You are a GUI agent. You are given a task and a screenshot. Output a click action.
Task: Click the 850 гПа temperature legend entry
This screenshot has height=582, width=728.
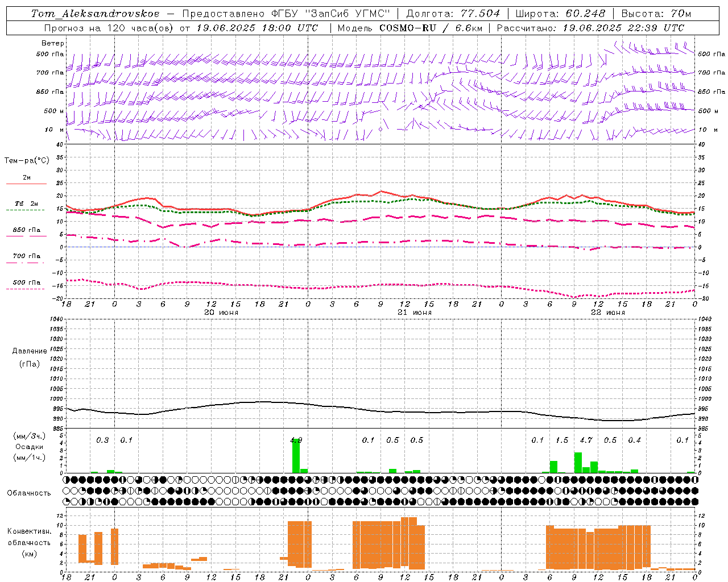pos(27,230)
